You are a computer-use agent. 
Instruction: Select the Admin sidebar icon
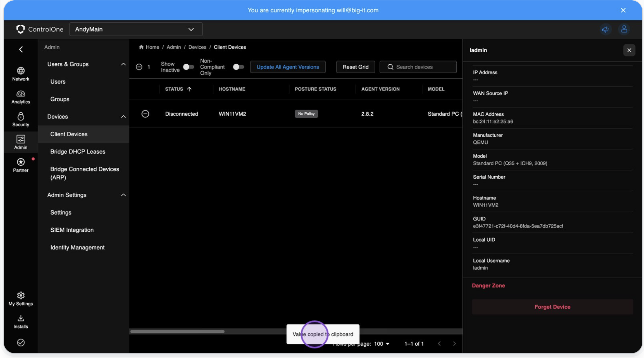pos(21,142)
